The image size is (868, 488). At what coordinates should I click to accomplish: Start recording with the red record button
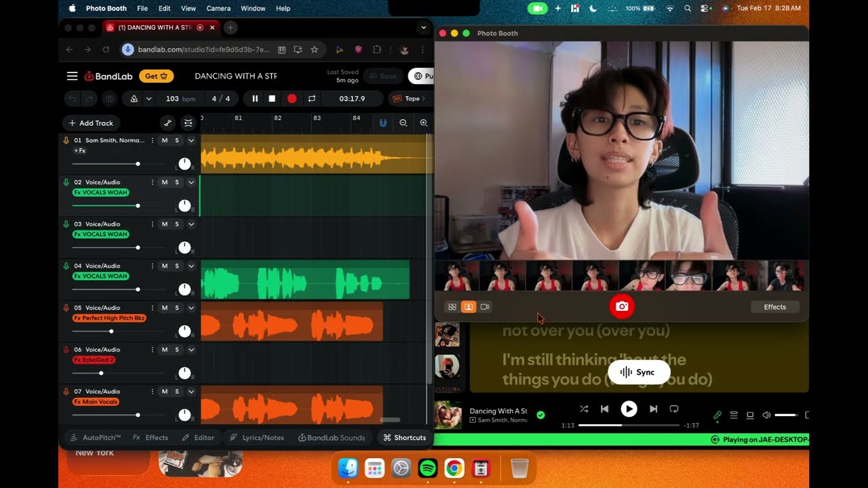[292, 99]
